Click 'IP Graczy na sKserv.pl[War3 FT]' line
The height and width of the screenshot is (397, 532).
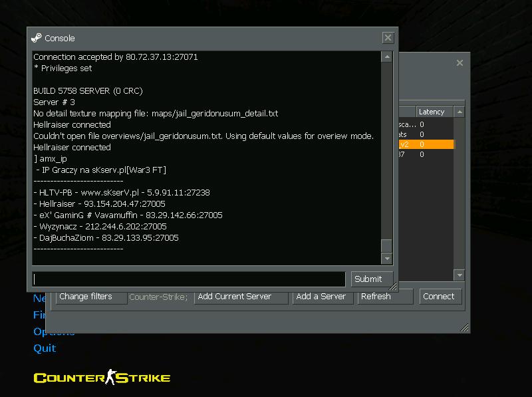click(x=101, y=170)
